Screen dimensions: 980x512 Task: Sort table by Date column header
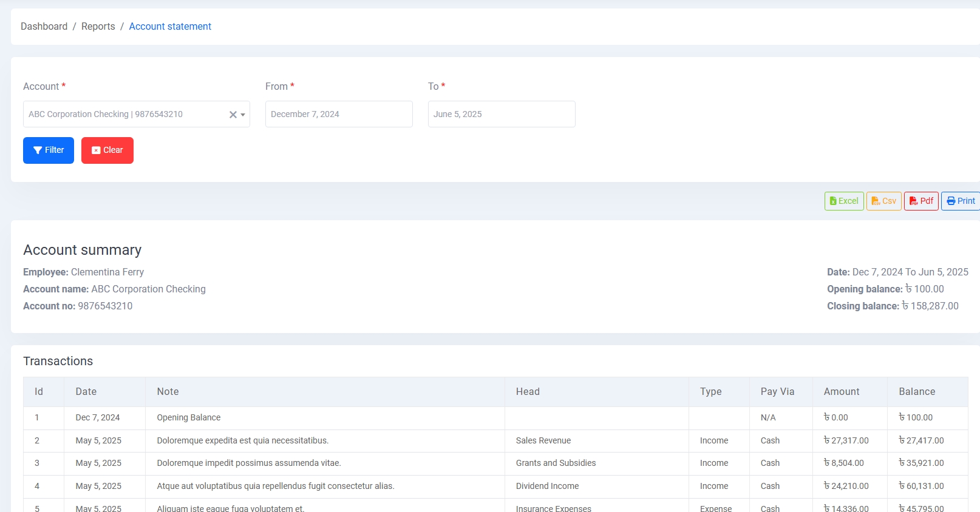[86, 392]
